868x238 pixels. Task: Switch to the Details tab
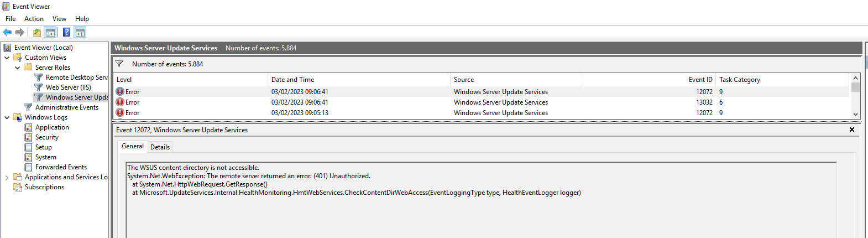160,147
